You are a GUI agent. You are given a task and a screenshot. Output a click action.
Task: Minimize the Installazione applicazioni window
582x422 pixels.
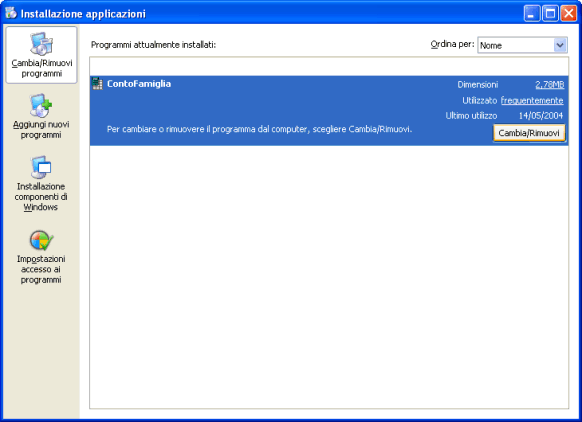[x=532, y=14]
